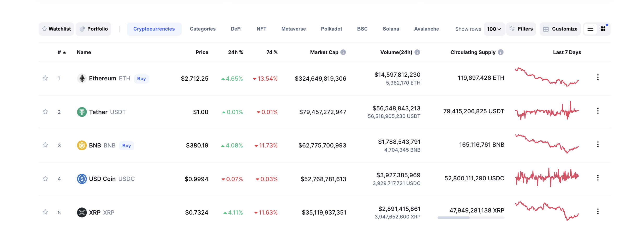Switch to Categories tab
Viewport: 644px width, 225px height.
[203, 29]
